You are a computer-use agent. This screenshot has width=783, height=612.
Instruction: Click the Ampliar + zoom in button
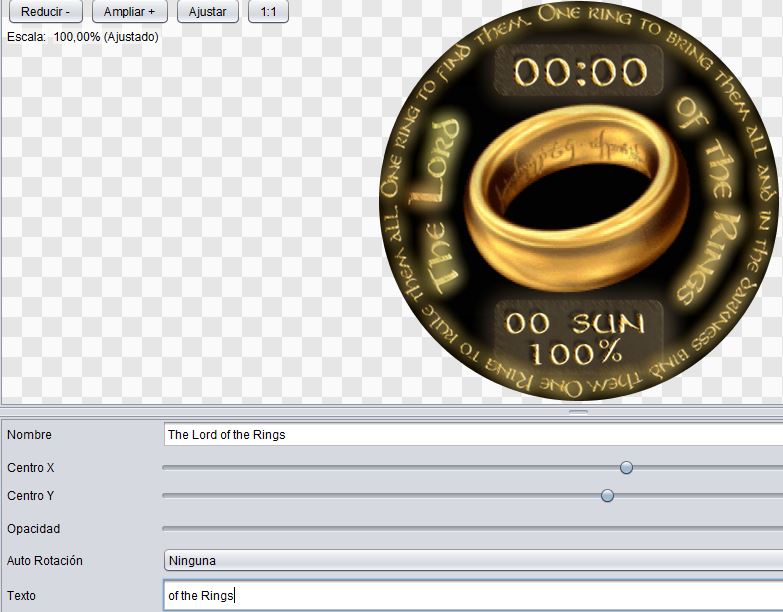click(x=129, y=11)
